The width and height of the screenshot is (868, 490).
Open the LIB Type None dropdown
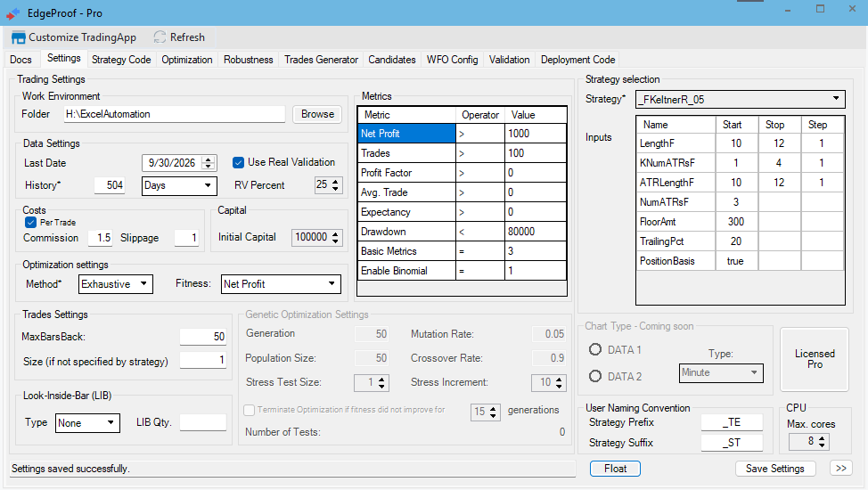pos(87,423)
